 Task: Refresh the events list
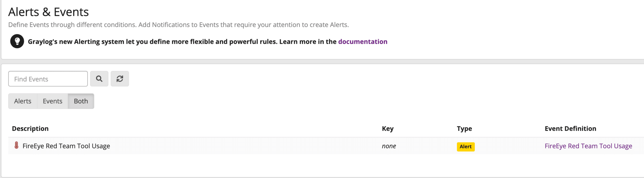point(120,79)
